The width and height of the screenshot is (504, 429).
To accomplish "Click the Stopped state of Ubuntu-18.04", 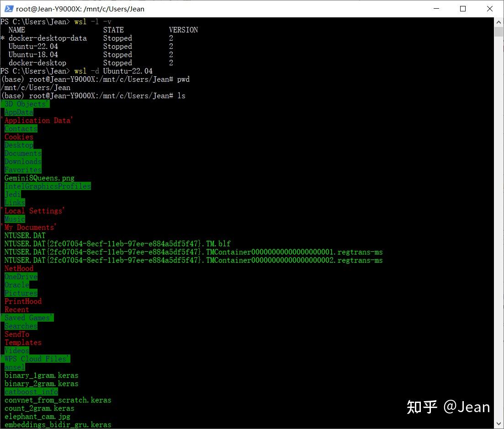I will click(x=117, y=54).
